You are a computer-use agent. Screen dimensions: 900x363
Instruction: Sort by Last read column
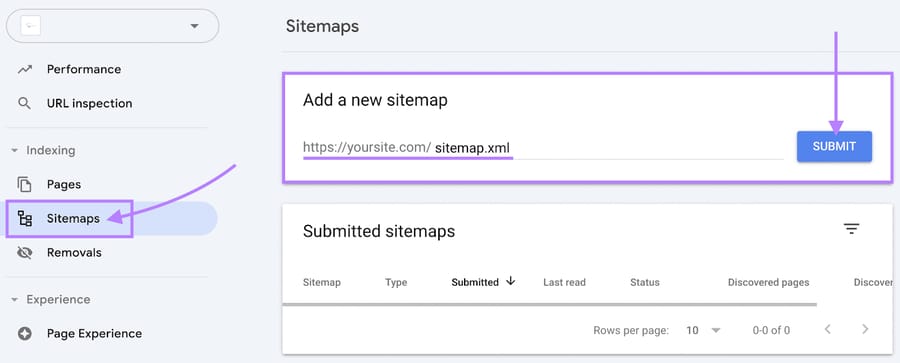(x=564, y=283)
